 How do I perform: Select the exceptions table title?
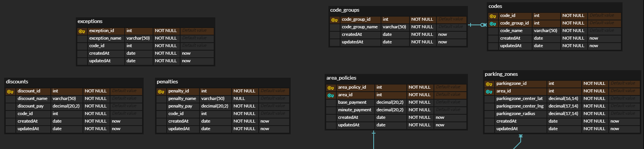[90, 22]
